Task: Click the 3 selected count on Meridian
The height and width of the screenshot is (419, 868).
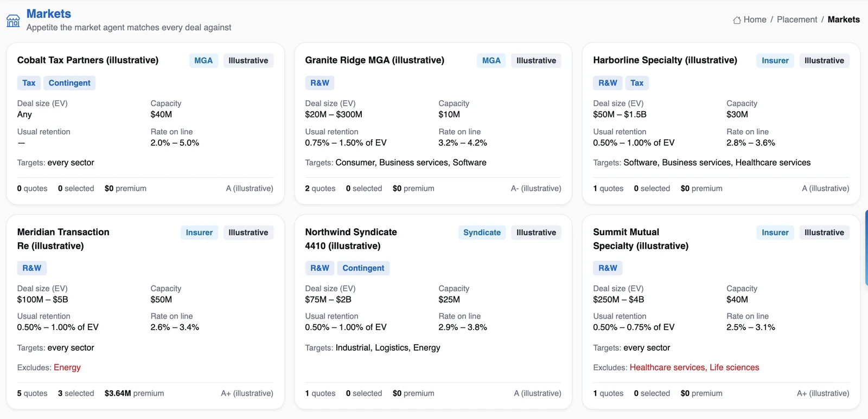Action: click(x=76, y=394)
